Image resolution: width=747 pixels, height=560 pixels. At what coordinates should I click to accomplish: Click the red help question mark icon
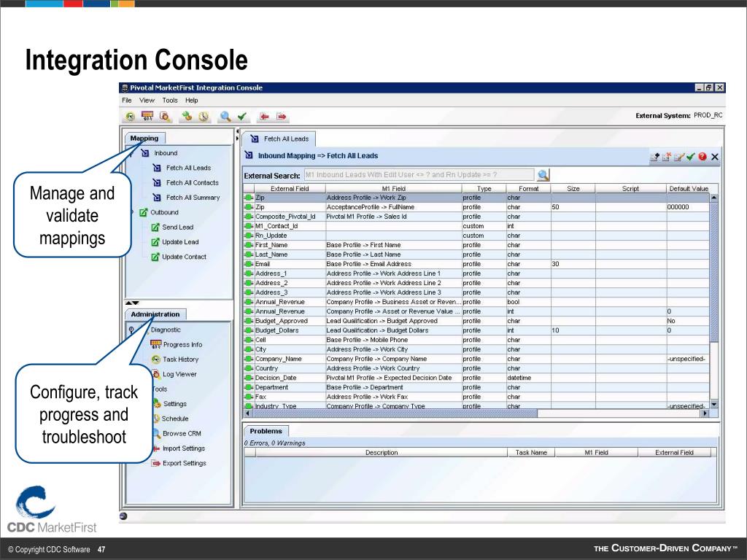703,157
